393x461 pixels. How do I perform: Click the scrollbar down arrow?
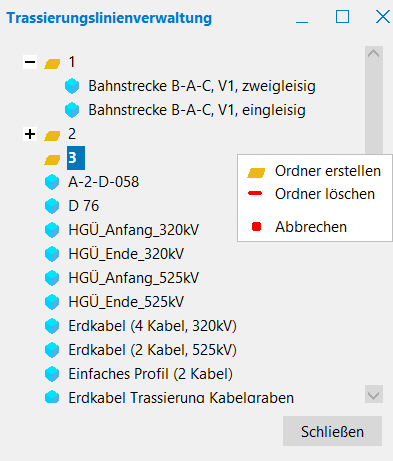click(x=374, y=394)
